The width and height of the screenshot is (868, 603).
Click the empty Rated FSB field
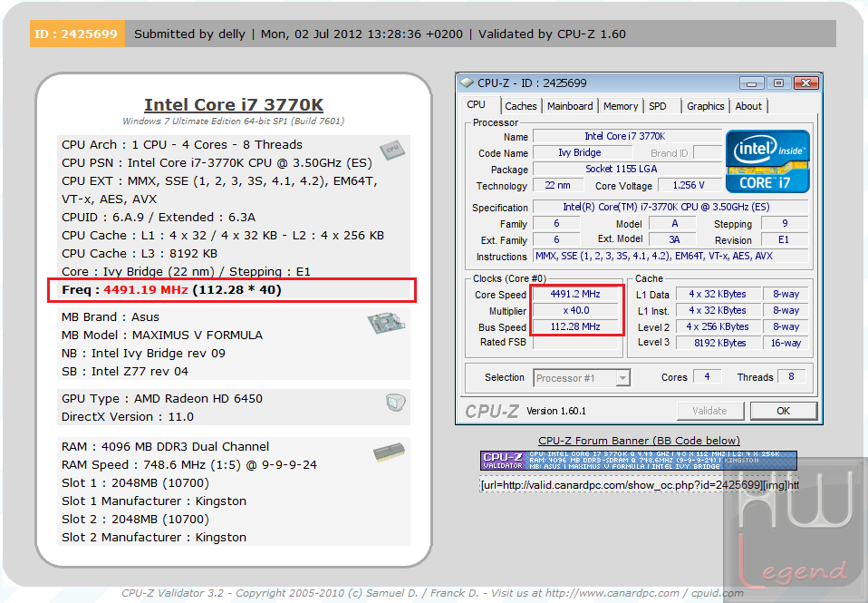point(575,343)
